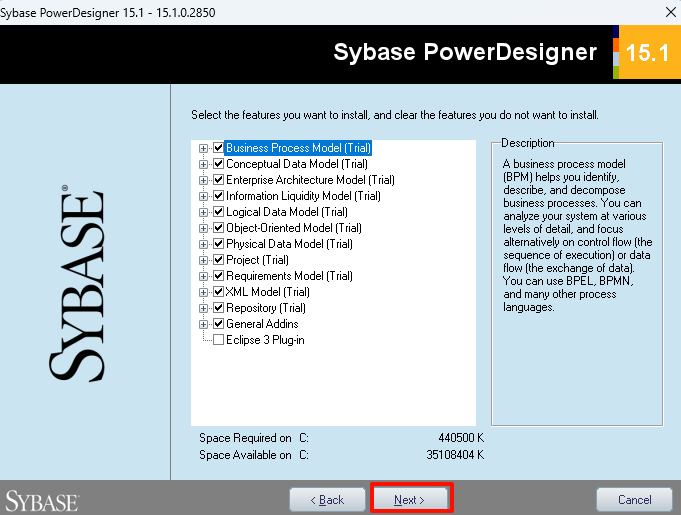Select Enterprise Architecture Model (Trial) label

click(x=311, y=180)
